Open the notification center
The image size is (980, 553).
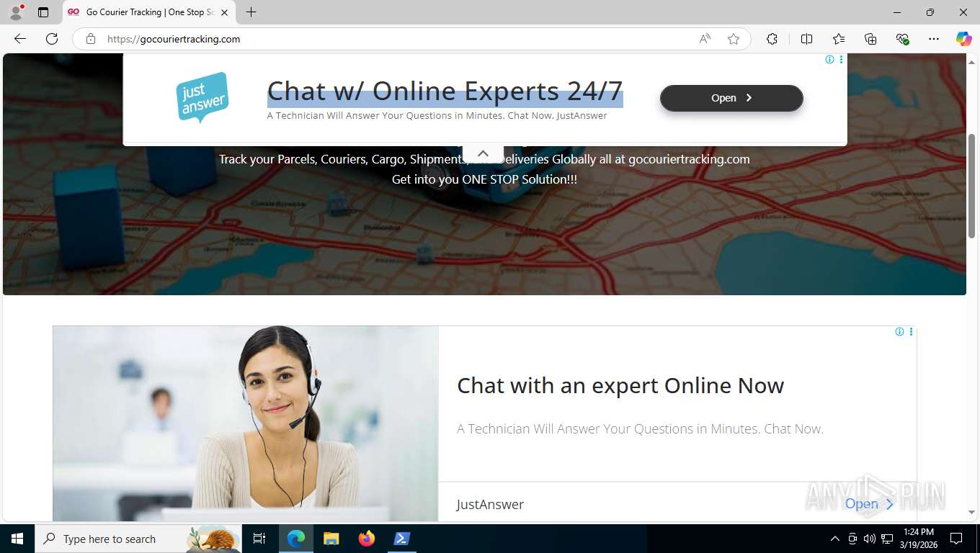[x=956, y=539]
